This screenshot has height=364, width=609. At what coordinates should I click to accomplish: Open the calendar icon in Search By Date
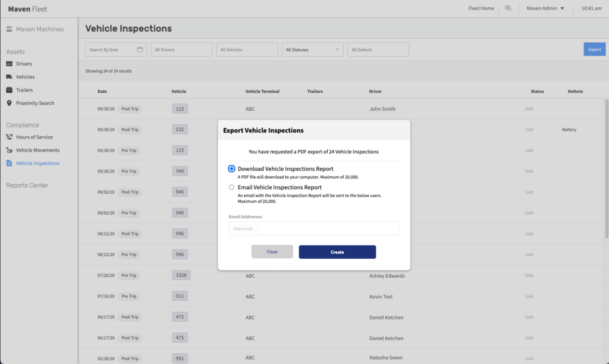pyautogui.click(x=140, y=50)
